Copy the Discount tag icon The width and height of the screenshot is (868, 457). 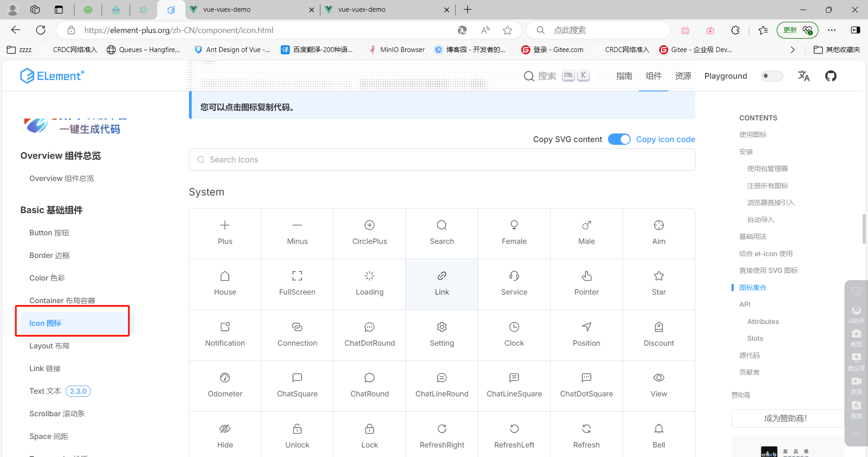coord(659,335)
